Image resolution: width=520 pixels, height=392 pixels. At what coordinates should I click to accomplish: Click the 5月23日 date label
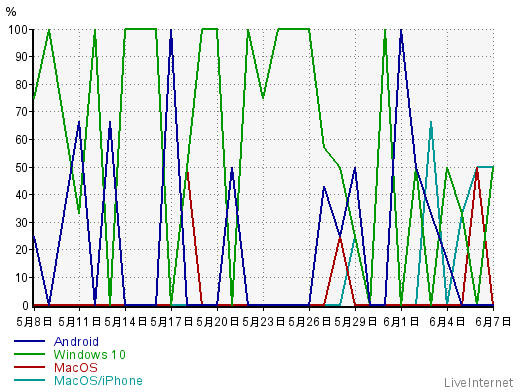(263, 322)
